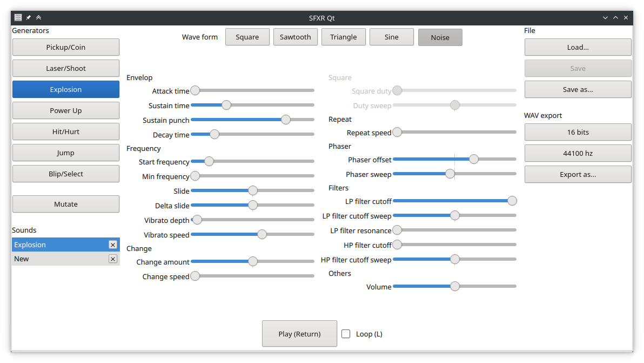Click Export as... button
The width and height of the screenshot is (644, 363).
click(x=578, y=174)
